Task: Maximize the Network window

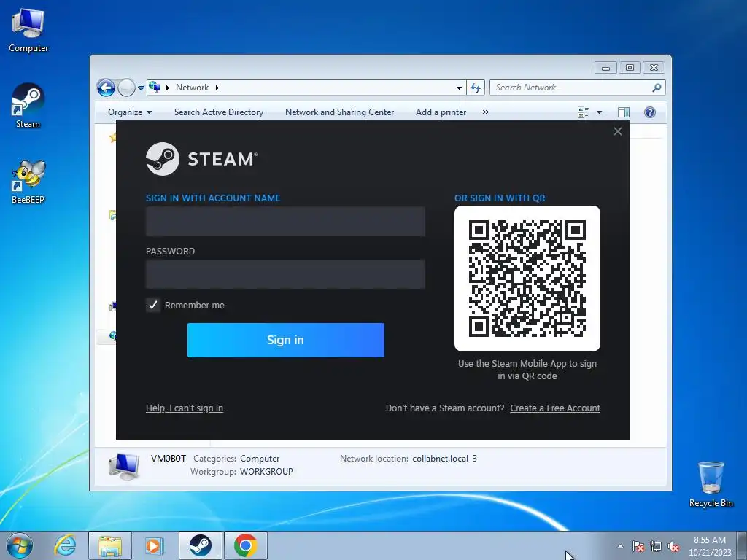Action: 630,68
